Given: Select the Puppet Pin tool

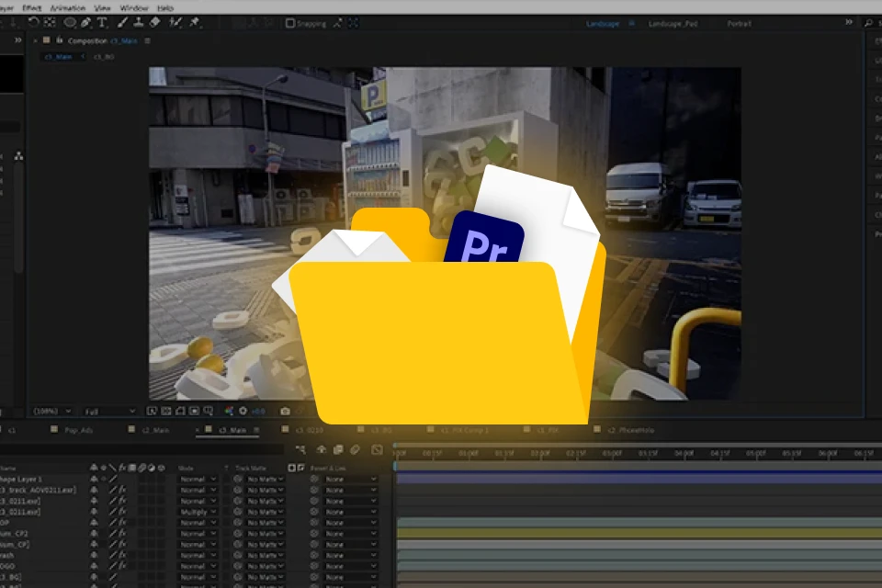Looking at the screenshot, I should point(195,22).
